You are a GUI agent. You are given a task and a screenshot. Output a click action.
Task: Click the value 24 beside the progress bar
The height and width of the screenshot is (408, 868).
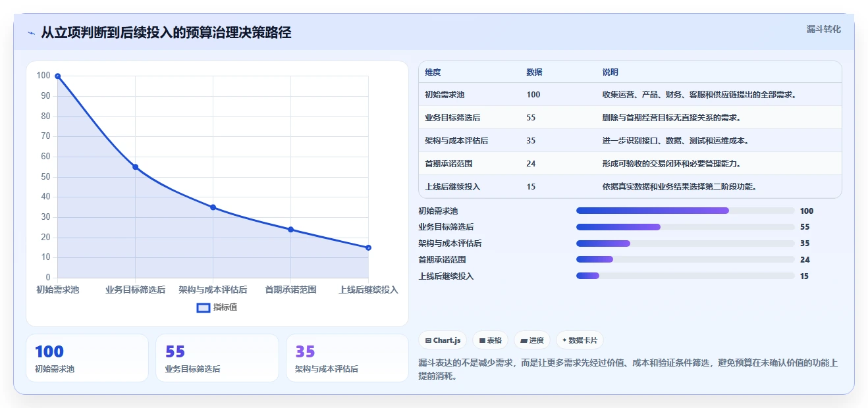pos(805,260)
